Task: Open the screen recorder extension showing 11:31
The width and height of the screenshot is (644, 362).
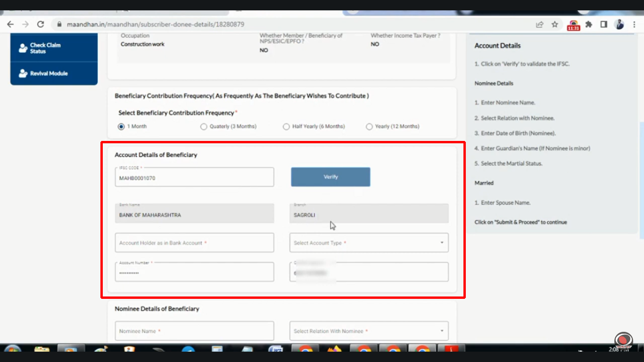Action: click(x=573, y=25)
